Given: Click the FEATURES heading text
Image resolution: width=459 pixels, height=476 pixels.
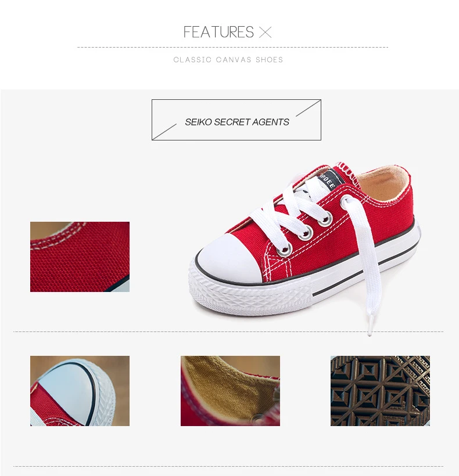Looking at the screenshot, I should coord(218,32).
